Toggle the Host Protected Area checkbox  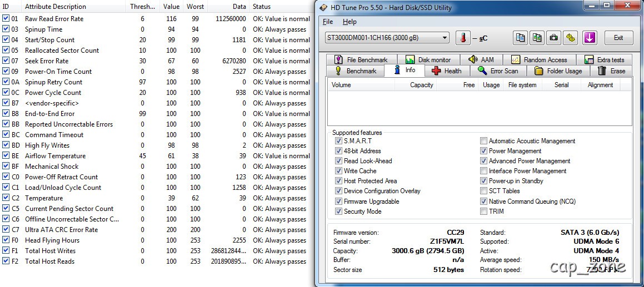[338, 180]
